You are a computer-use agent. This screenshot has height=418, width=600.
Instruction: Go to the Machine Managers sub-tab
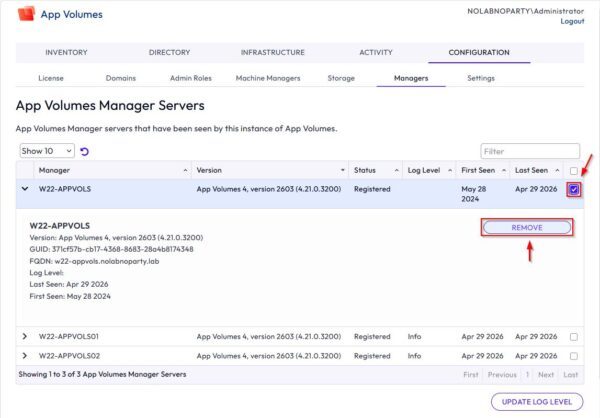[x=268, y=78]
